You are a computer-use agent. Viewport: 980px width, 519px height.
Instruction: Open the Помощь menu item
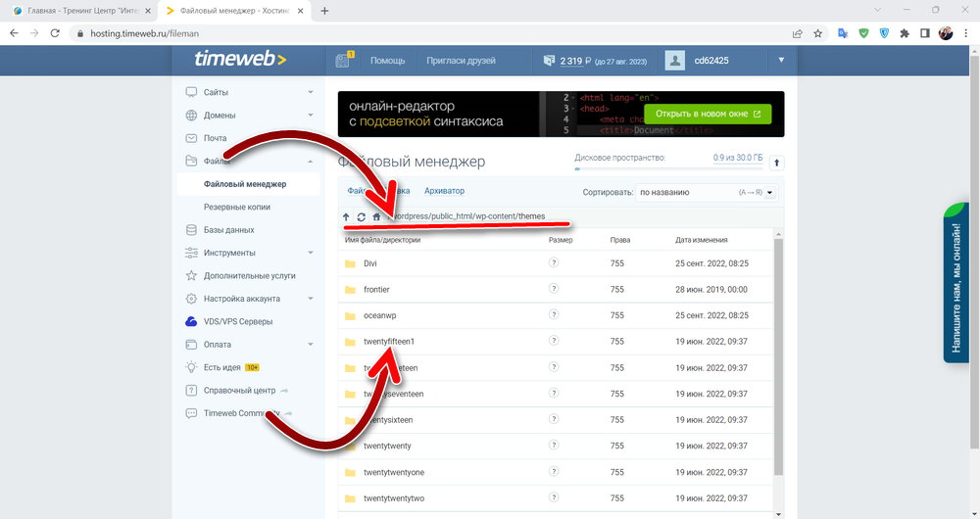[387, 61]
